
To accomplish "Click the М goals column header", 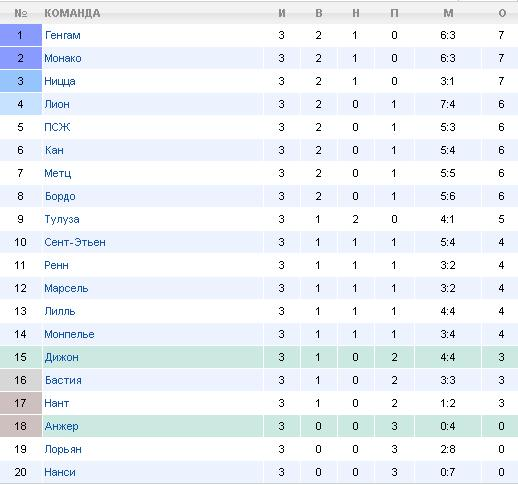I will pyautogui.click(x=448, y=13).
